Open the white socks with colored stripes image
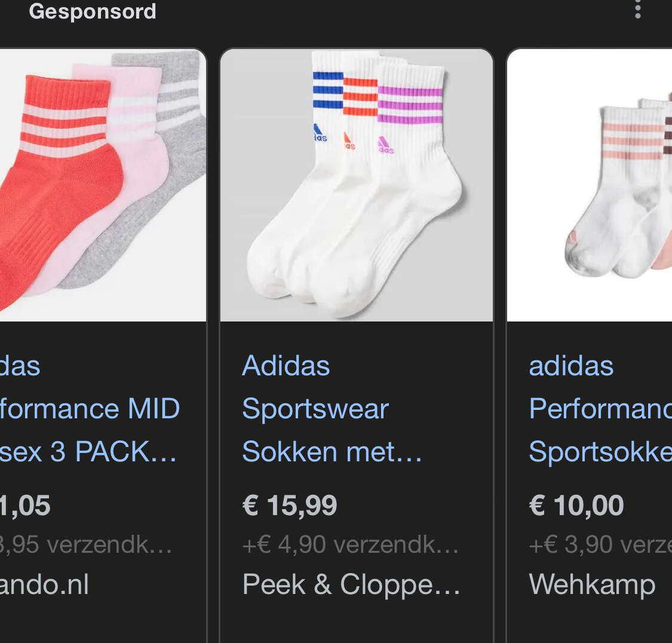Viewport: 672px width, 643px height. (x=356, y=185)
